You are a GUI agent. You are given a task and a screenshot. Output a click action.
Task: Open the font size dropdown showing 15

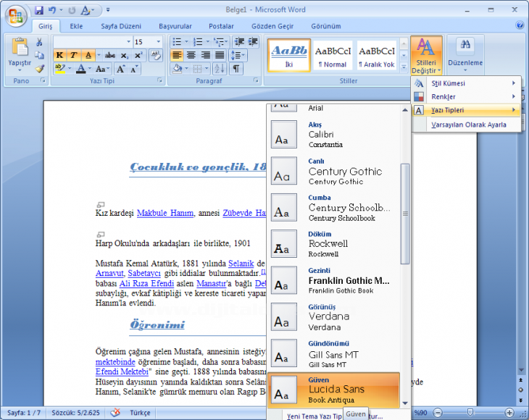(x=148, y=42)
